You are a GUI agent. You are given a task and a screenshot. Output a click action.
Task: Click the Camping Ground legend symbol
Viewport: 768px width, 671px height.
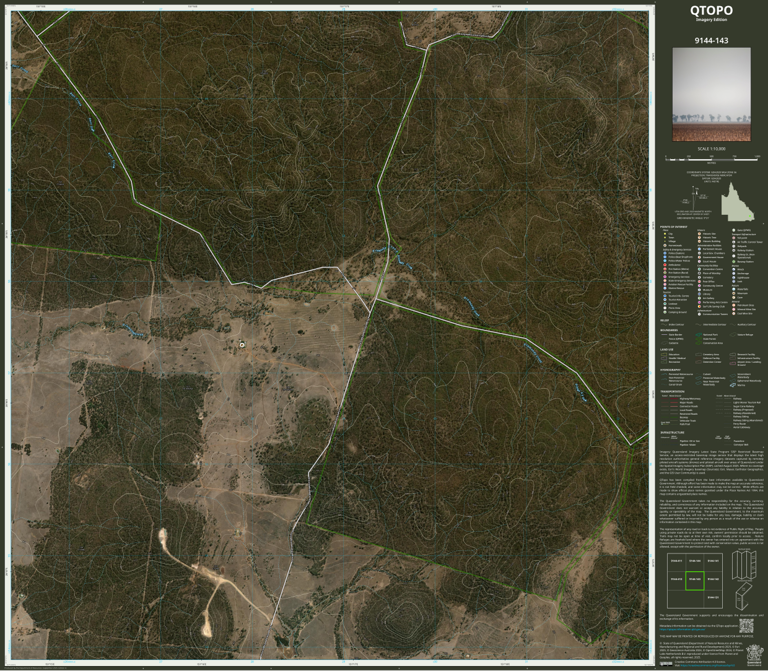(x=665, y=312)
